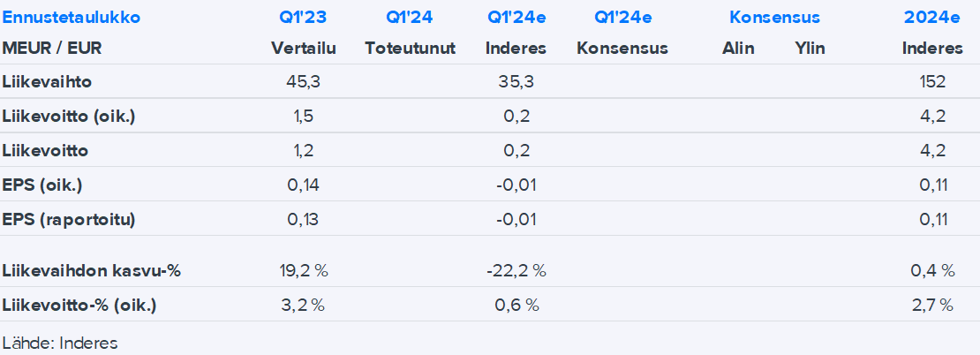Select the EPS (raportoitu) row label
This screenshot has width=980, height=355.
(x=69, y=219)
